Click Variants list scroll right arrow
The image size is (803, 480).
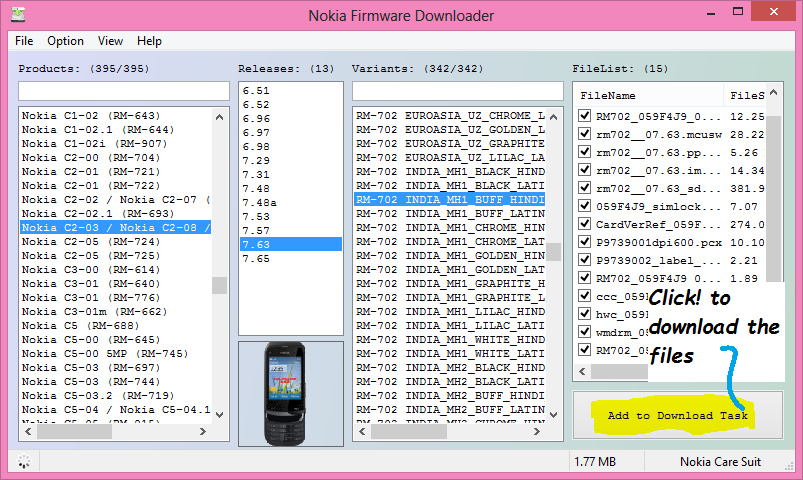[537, 431]
